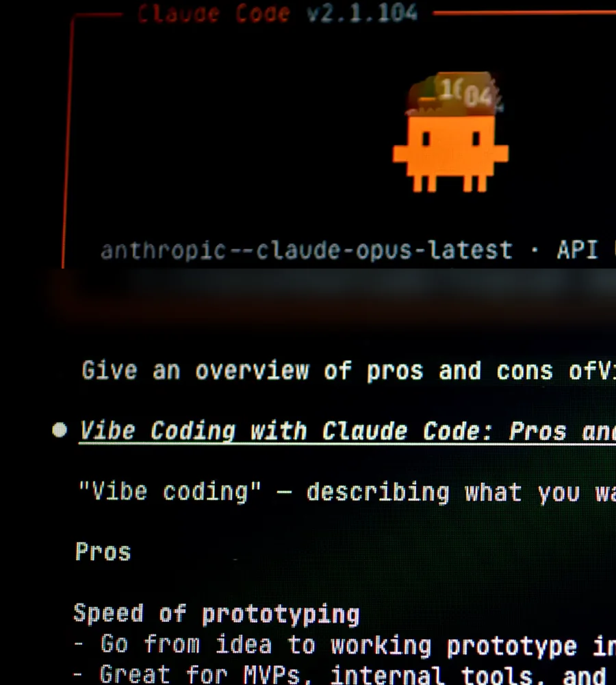Click the underlined heading "Vibe Coding with Claude Code"
Screen dimensions: 616x685
[347, 431]
